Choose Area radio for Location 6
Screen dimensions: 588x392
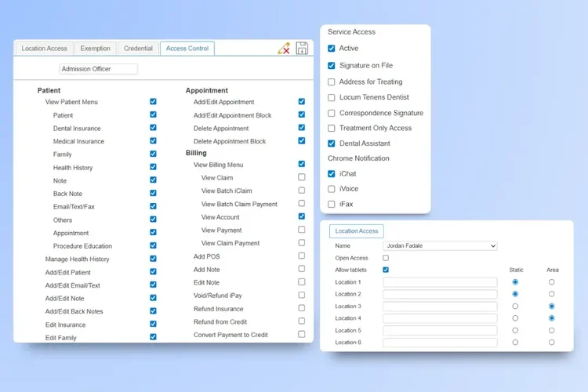[551, 342]
